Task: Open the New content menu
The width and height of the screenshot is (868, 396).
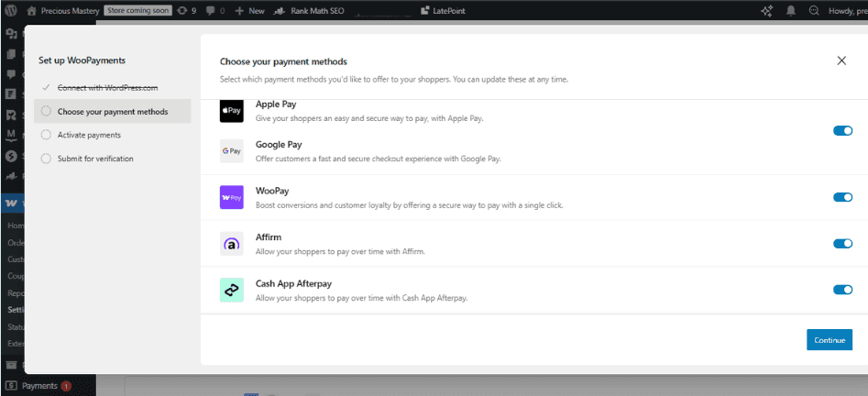Action: [249, 10]
